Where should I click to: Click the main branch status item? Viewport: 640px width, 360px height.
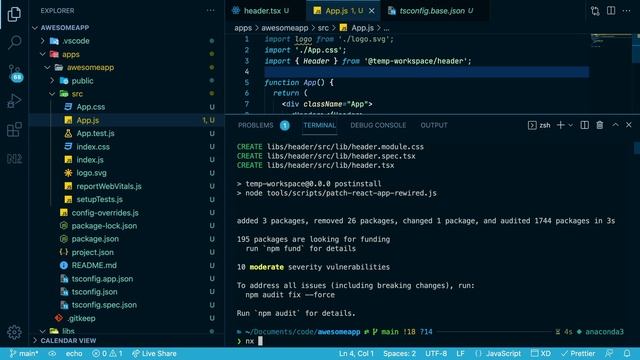24,353
